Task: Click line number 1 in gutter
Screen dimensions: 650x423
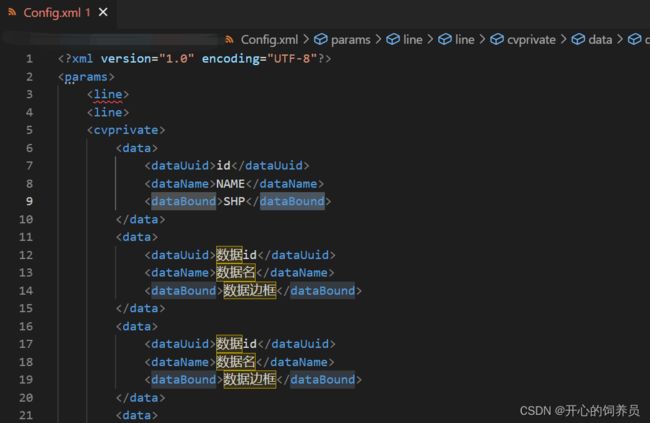Action: [x=29, y=58]
